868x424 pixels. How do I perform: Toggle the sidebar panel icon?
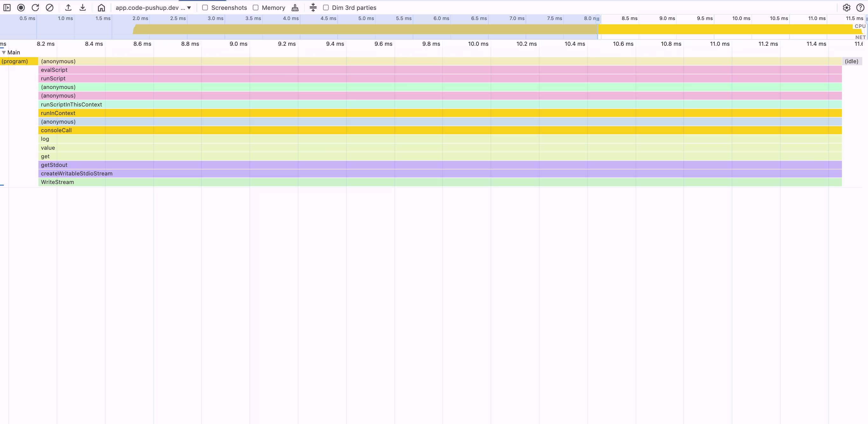pos(7,7)
